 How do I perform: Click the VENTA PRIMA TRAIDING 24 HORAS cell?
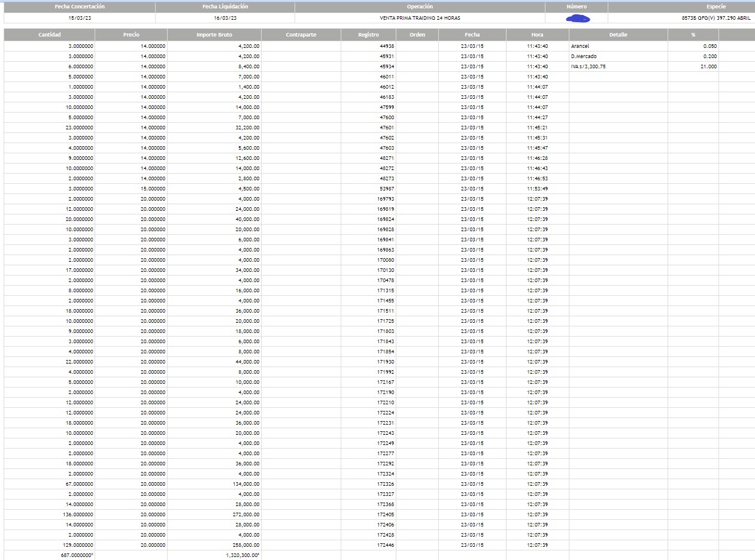click(x=420, y=18)
